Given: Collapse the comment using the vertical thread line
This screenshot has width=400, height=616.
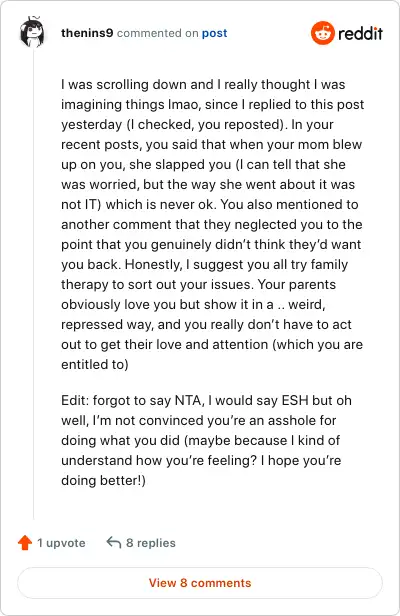Looking at the screenshot, I should point(33,283).
